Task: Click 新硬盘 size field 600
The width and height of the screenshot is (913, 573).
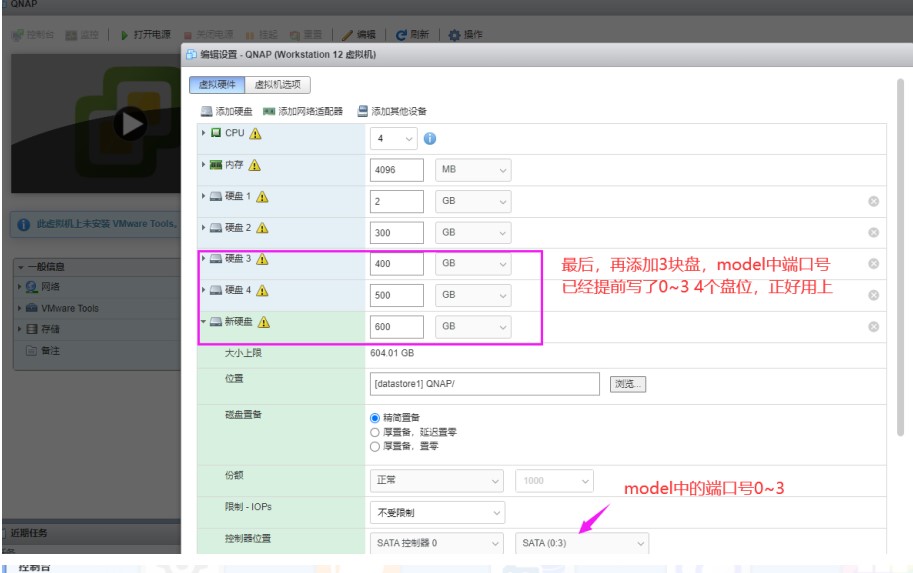Action: (x=397, y=327)
